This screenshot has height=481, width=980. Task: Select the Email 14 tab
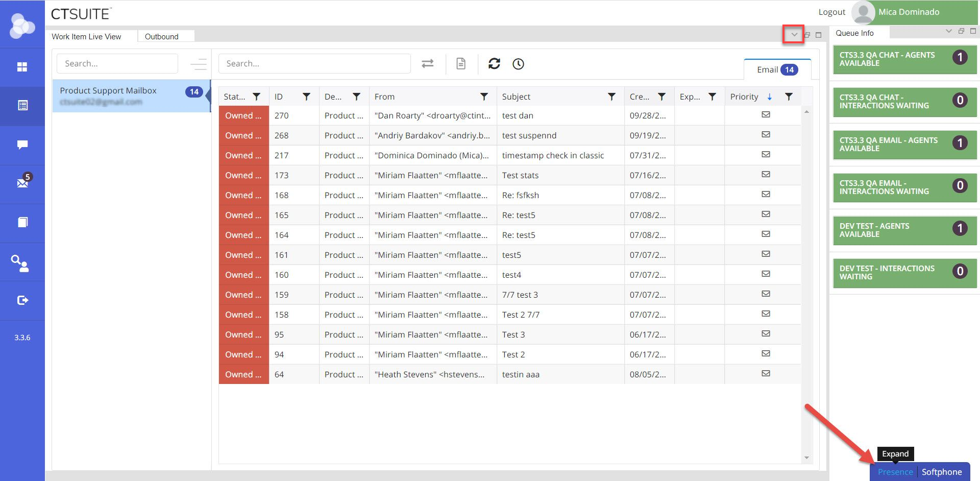pyautogui.click(x=776, y=70)
